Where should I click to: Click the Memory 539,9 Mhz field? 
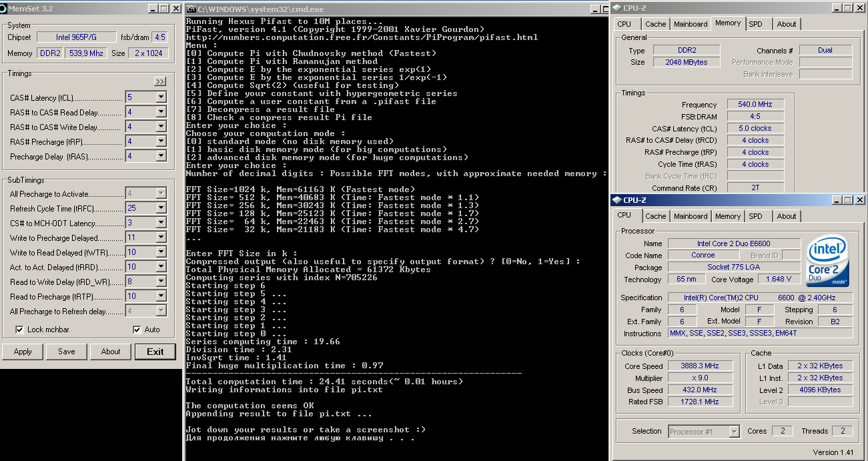click(85, 53)
